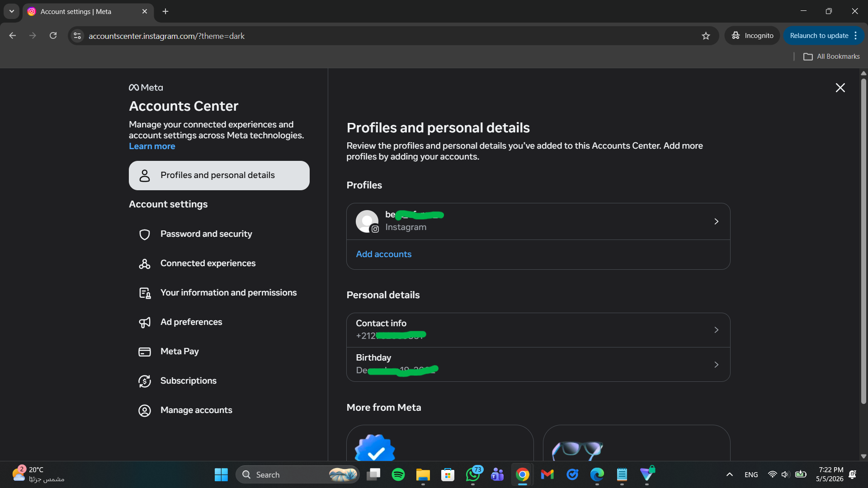Viewport: 868px width, 488px height.
Task: Open Gmail from the taskbar
Action: coord(547,475)
